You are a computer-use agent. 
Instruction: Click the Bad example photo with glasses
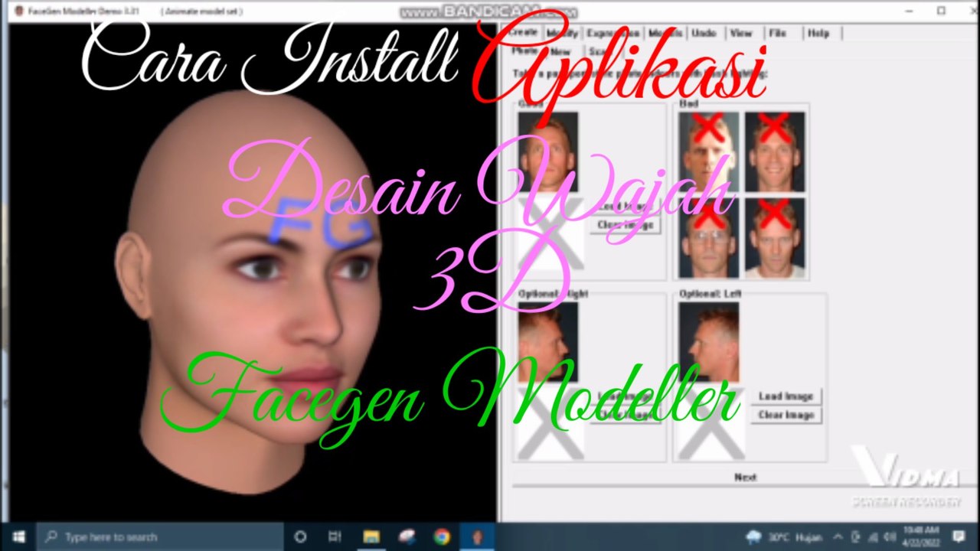point(709,238)
